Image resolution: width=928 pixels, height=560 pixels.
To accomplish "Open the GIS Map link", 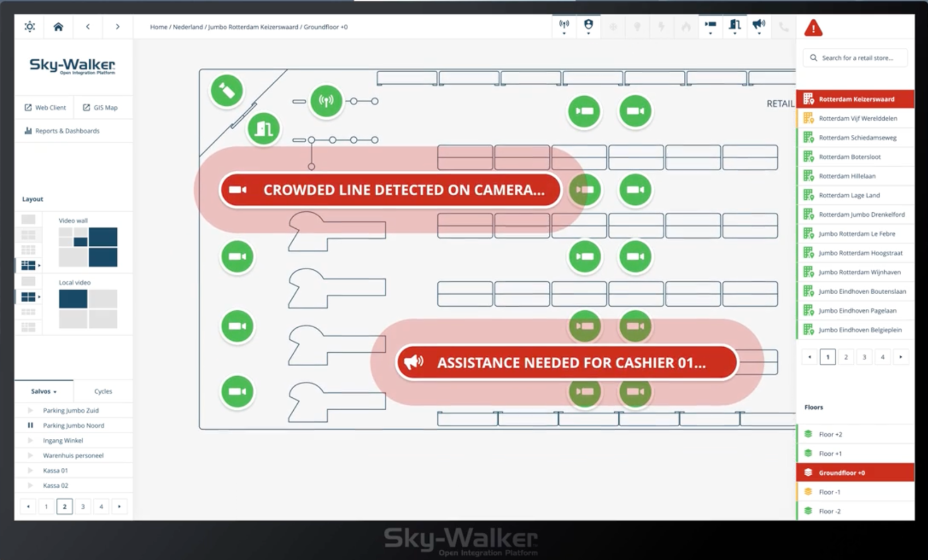I will pos(100,107).
